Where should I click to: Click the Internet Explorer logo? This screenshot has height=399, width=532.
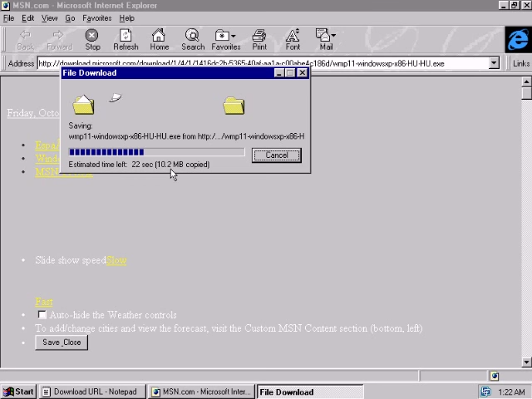(518, 40)
